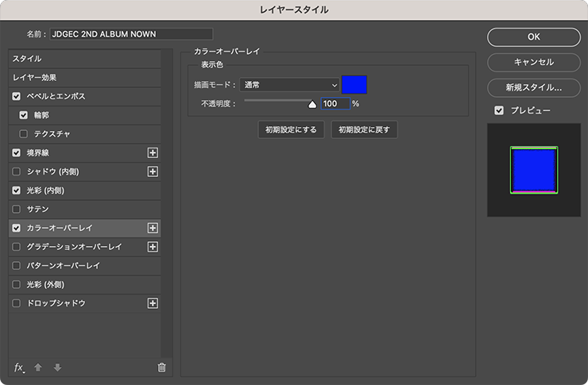
Task: Click the キャンセル button
Action: pyautogui.click(x=534, y=62)
